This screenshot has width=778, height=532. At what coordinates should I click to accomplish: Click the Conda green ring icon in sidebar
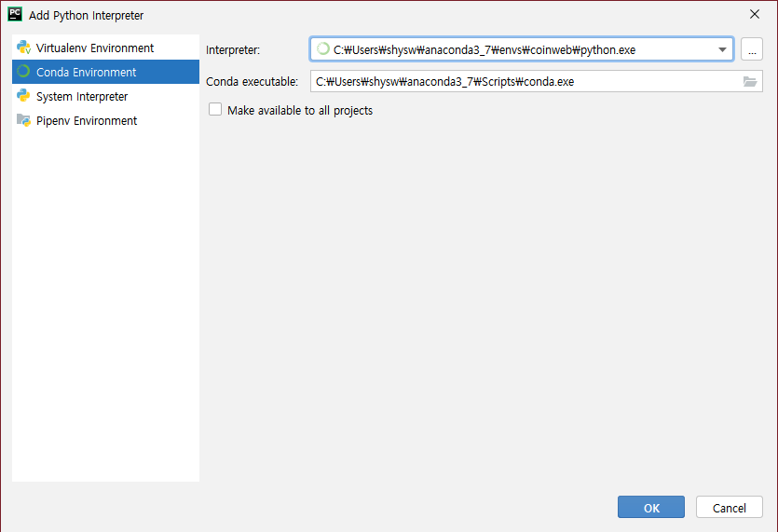[x=23, y=72]
